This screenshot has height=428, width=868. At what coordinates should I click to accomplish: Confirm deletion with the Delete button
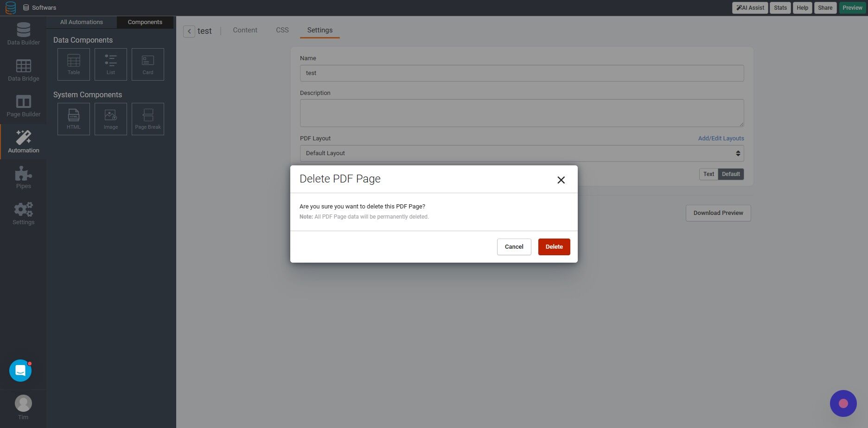point(554,246)
